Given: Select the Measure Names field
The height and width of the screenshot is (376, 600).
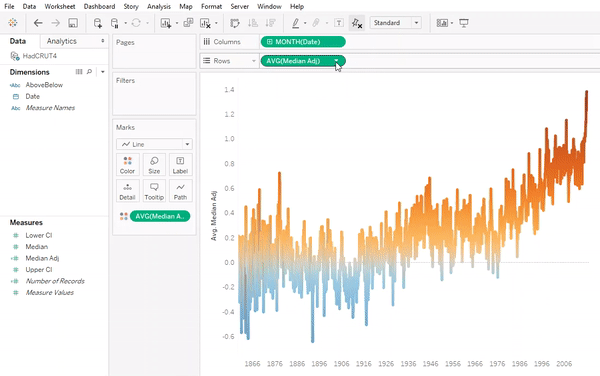Looking at the screenshot, I should tap(50, 108).
